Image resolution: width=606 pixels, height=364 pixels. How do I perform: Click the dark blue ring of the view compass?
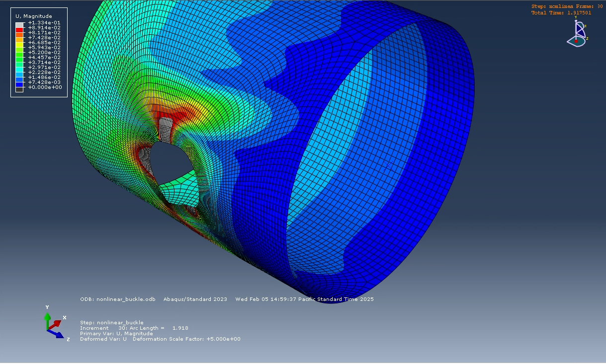point(580,31)
